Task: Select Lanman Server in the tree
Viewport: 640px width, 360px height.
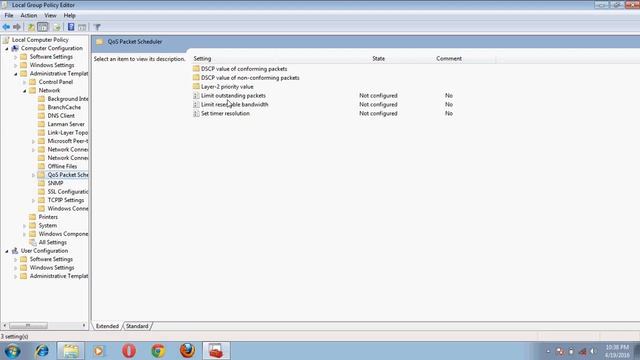Action: tap(66, 124)
